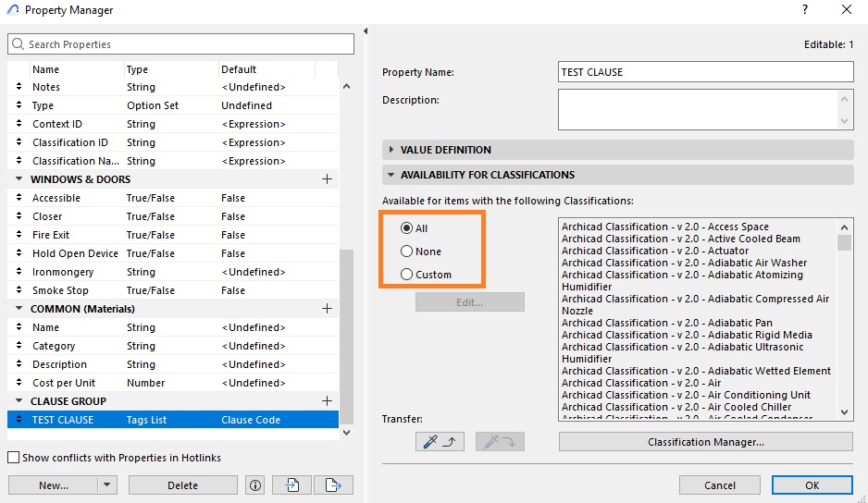Click the reorder handle of TEST CLAUSE row
868x503 pixels.
(19, 420)
